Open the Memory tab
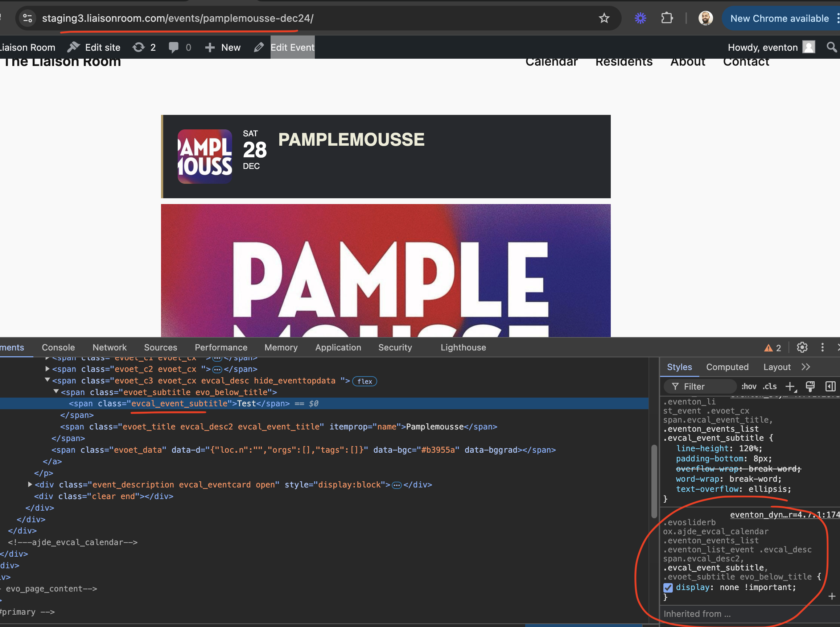Viewport: 840px width, 627px height. [281, 347]
